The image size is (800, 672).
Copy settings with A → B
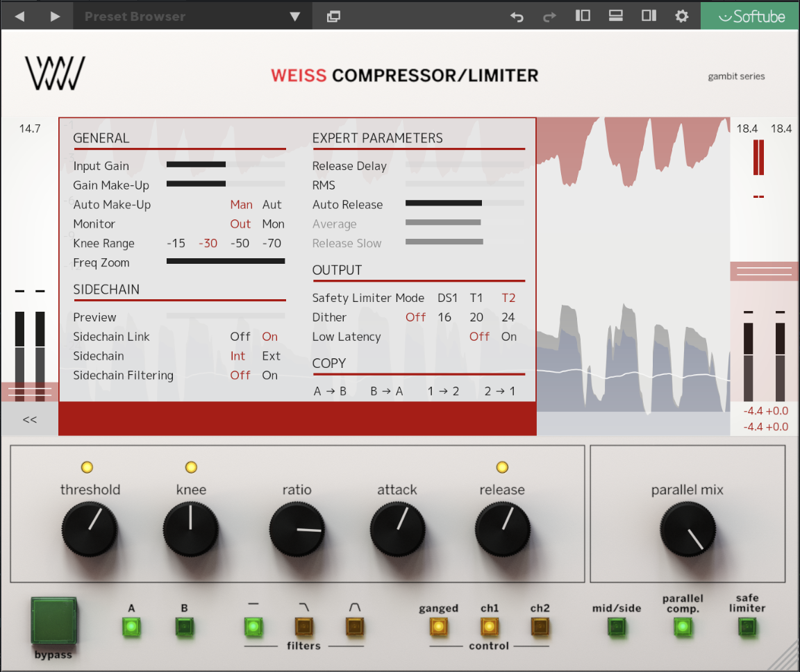pyautogui.click(x=330, y=391)
